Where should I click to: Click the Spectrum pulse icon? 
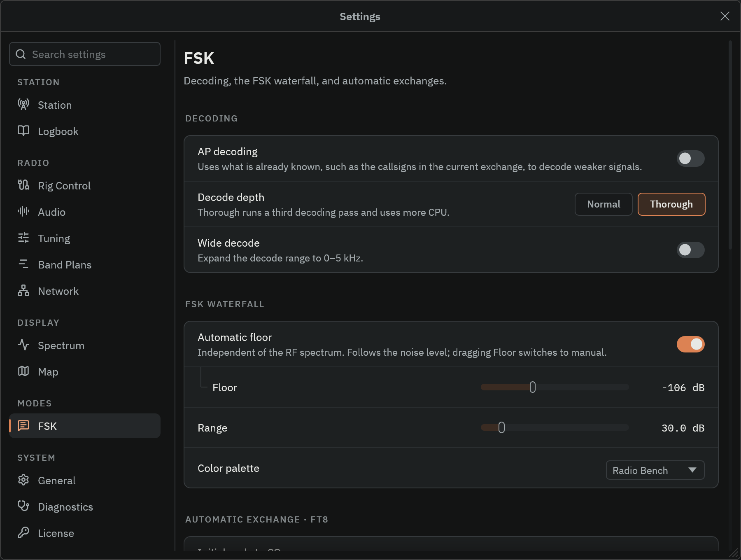23,345
